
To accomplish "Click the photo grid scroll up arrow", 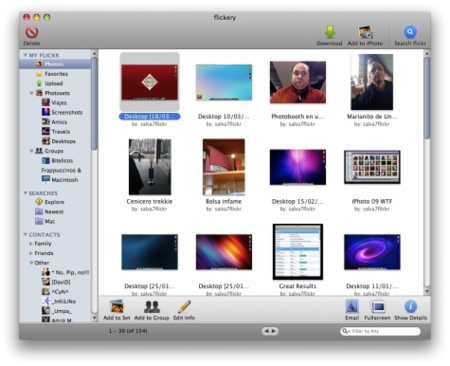I will point(427,53).
